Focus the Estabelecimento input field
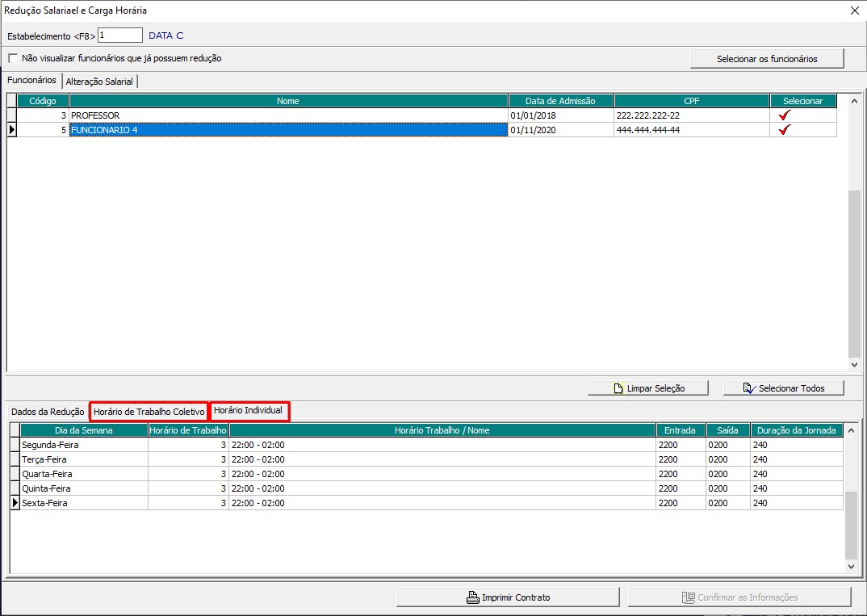 pos(120,36)
